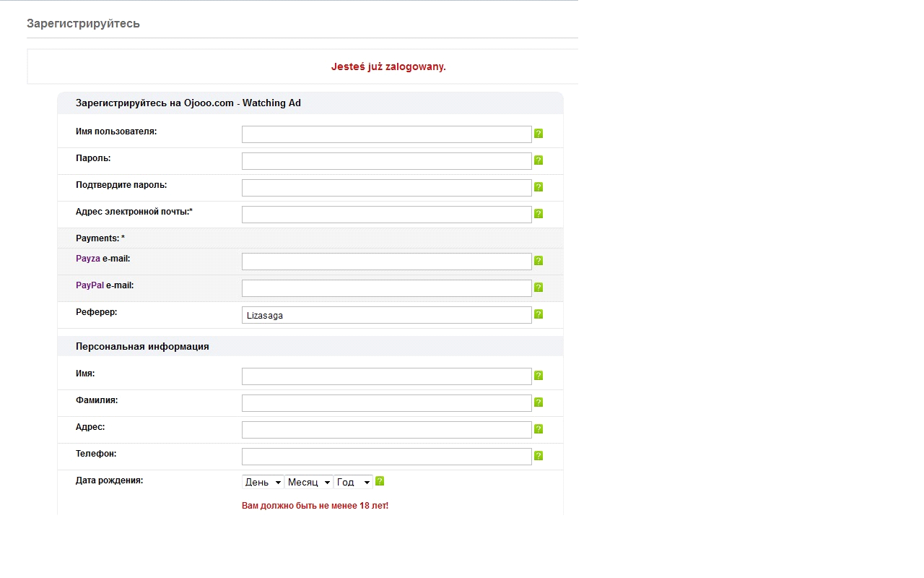Focus the Payza e-mail input field
Image resolution: width=924 pixels, height=578 pixels.
coord(387,262)
